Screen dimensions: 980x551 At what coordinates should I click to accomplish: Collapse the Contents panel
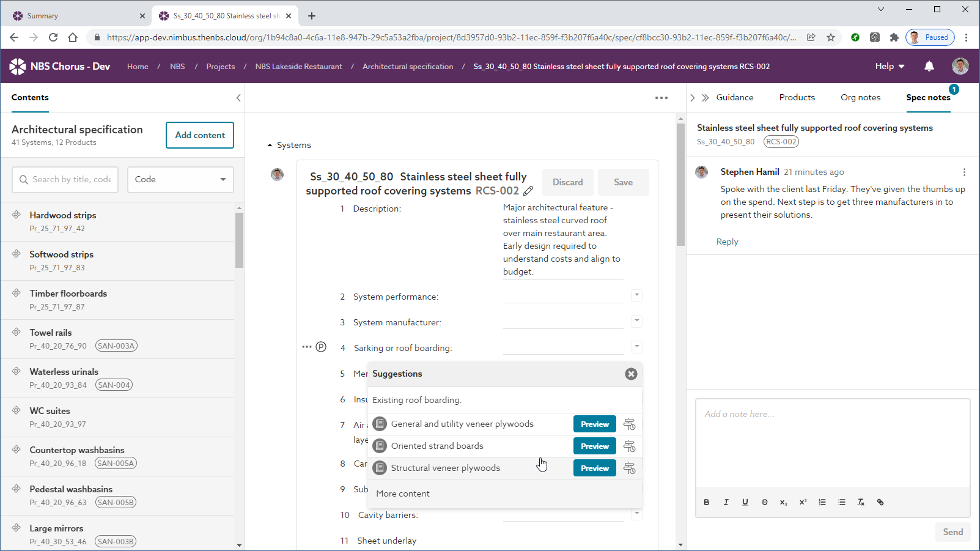238,98
